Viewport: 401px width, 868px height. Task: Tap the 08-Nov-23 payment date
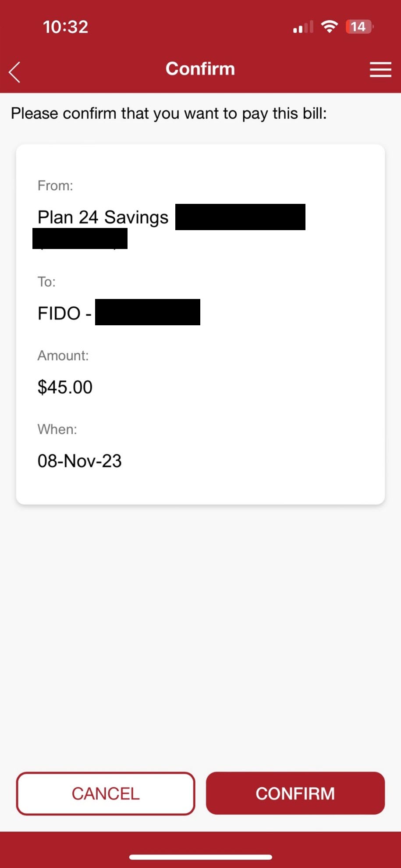(x=80, y=461)
